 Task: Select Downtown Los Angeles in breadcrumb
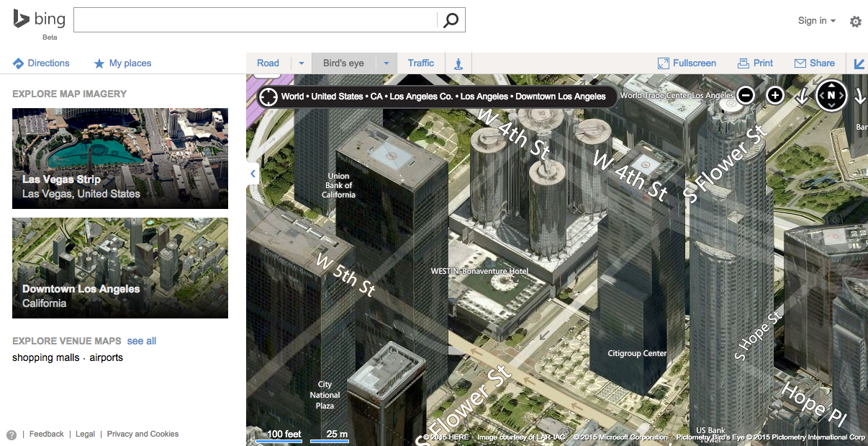click(x=561, y=97)
